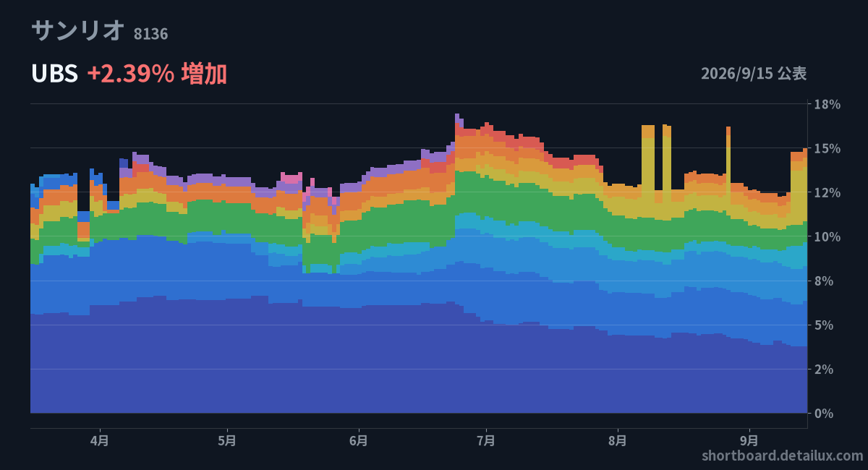Click the 12% y-axis label
The width and height of the screenshot is (868, 470).
tap(827, 192)
